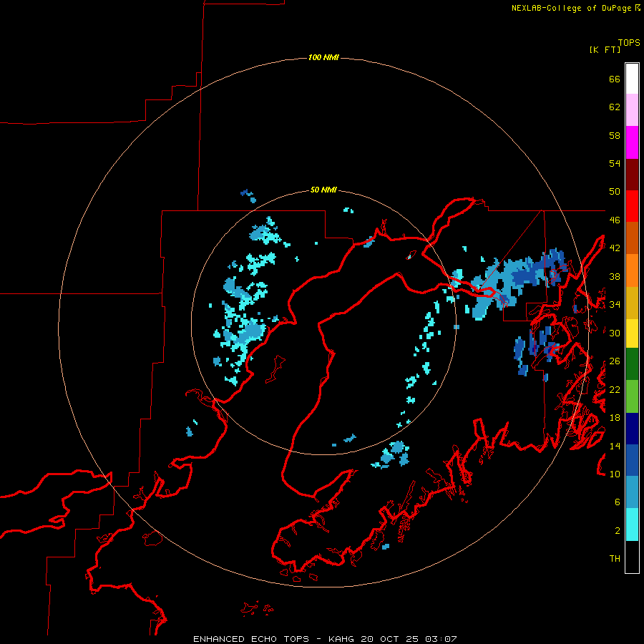Click the 2 legend value
This screenshot has width=644, height=644.
tap(618, 531)
